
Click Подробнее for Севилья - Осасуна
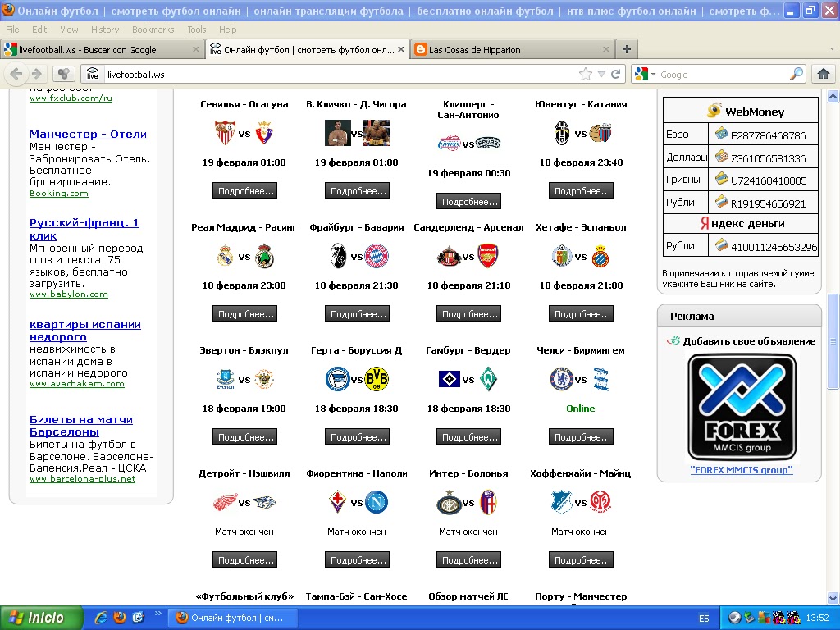tap(244, 190)
